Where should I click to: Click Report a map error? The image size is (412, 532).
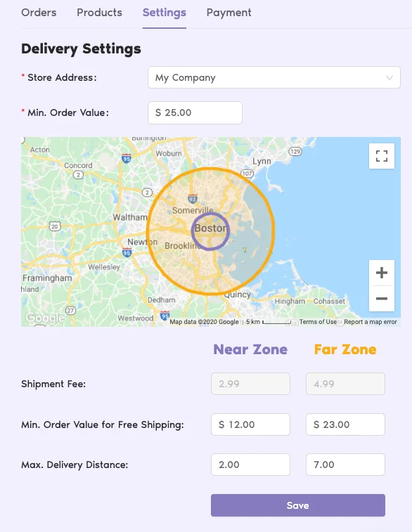click(x=371, y=322)
